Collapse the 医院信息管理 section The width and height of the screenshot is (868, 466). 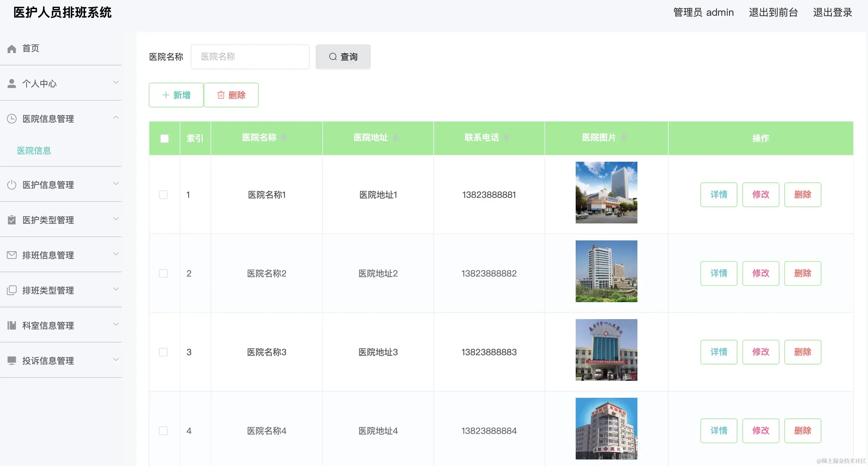pos(116,117)
